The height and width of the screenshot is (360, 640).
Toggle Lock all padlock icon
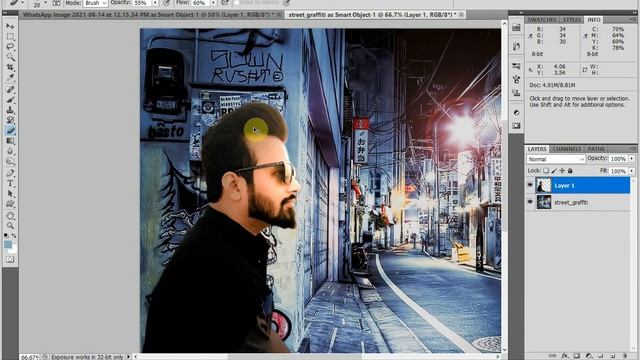point(570,171)
